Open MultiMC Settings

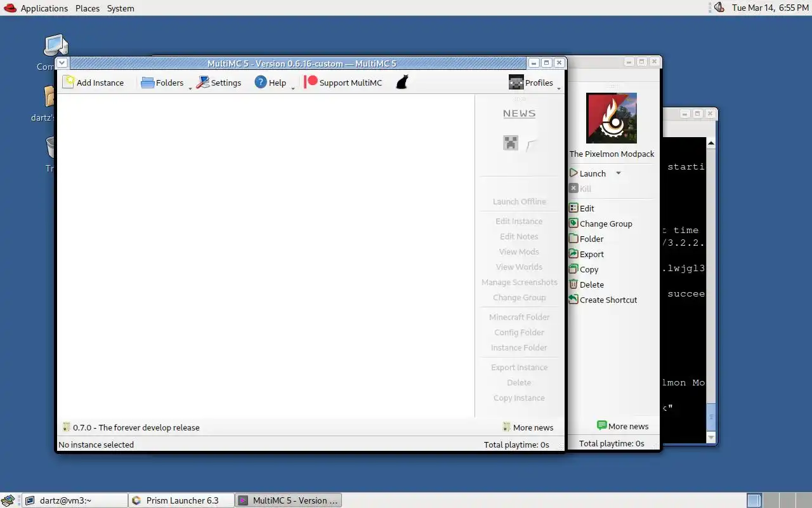click(219, 83)
